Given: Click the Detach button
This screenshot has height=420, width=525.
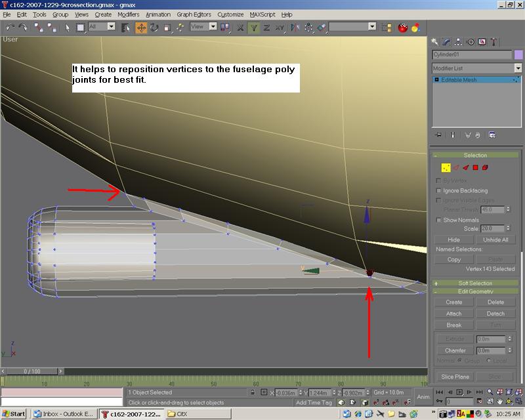Looking at the screenshot, I should pyautogui.click(x=495, y=314).
